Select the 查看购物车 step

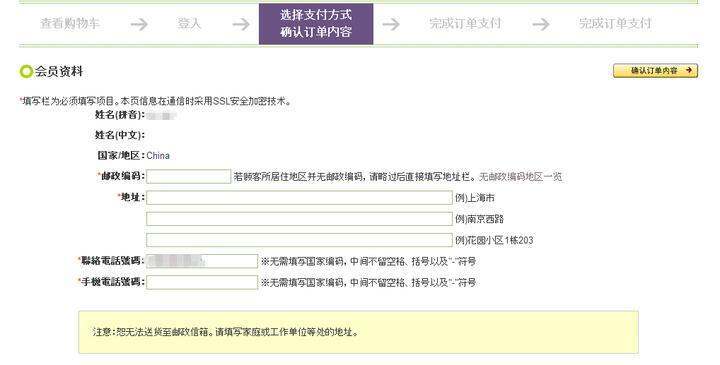point(70,23)
